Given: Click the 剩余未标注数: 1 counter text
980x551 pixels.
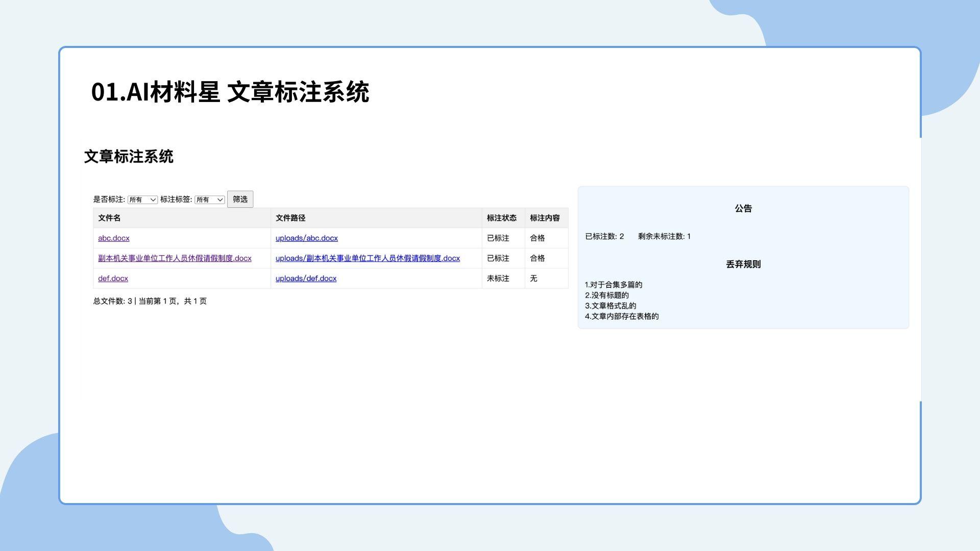Looking at the screenshot, I should [664, 236].
